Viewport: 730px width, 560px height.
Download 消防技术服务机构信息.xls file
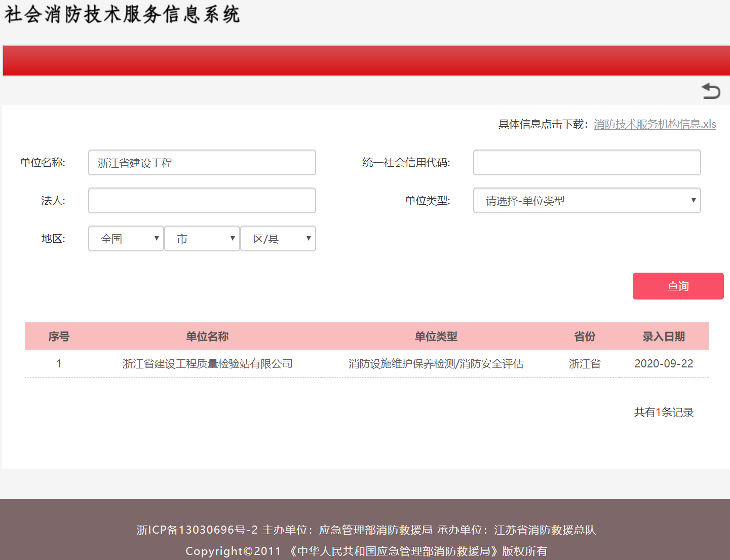(x=655, y=124)
